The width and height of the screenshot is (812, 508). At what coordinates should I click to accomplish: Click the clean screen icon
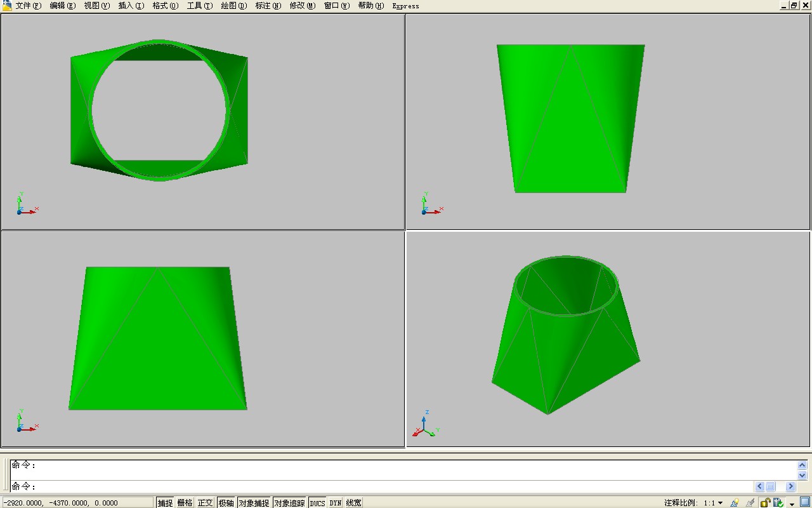click(x=805, y=502)
